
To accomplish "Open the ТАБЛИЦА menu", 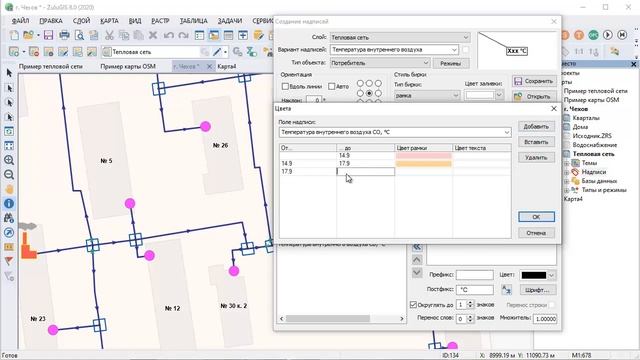I will pos(193,21).
